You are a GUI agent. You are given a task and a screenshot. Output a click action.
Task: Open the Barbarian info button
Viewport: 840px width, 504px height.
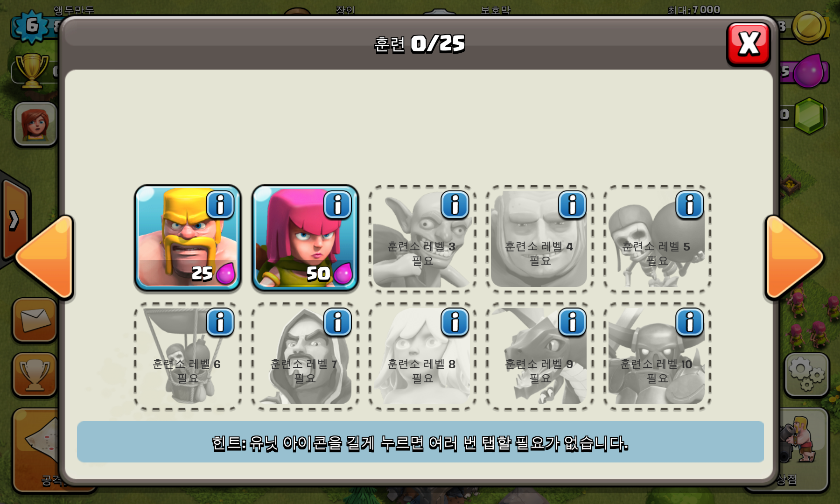click(220, 204)
